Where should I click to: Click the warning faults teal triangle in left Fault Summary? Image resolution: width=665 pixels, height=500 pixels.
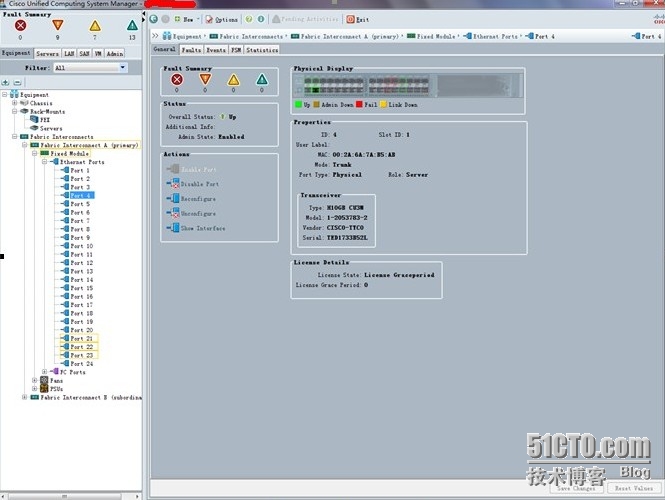132,25
